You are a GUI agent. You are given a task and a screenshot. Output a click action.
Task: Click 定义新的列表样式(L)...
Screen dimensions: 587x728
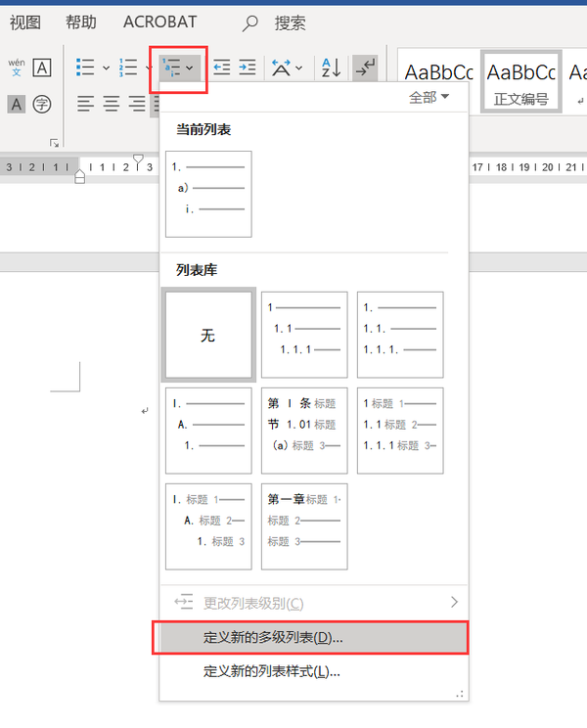(314, 671)
